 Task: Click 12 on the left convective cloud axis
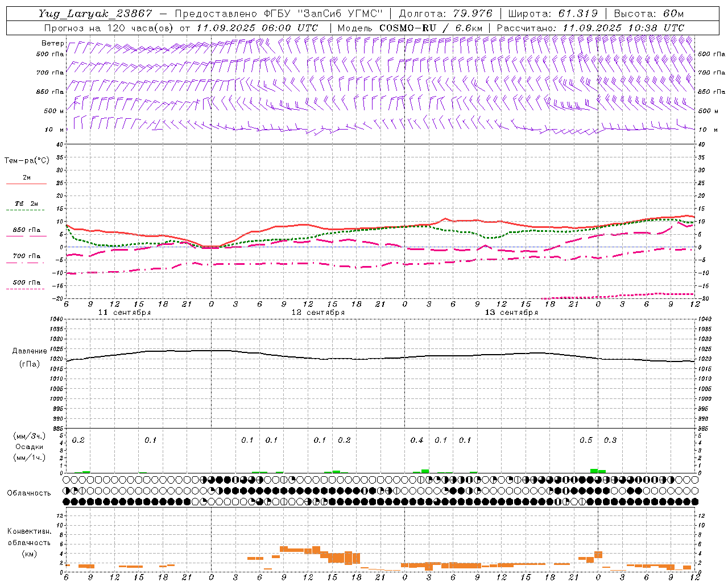(59, 516)
